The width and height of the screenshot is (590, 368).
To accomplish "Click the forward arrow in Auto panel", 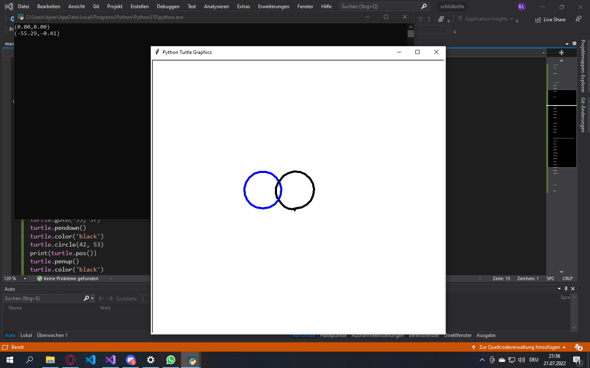I will [x=110, y=298].
